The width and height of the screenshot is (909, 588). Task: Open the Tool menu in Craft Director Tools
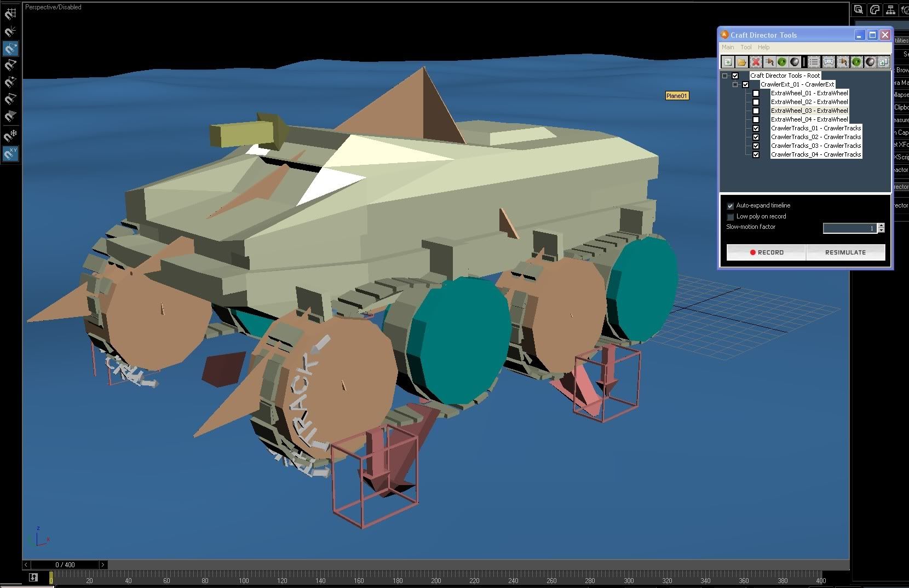click(x=746, y=47)
